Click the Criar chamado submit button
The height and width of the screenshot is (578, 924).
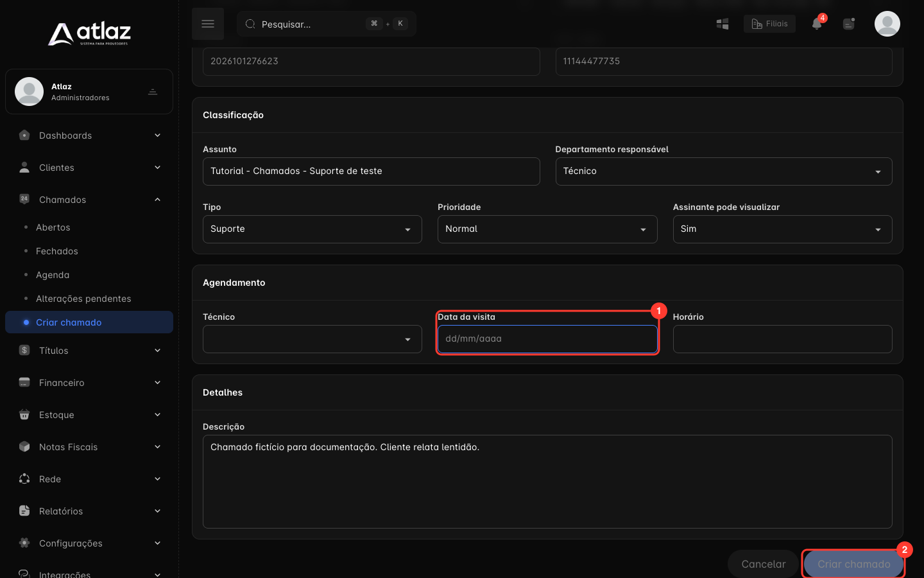854,564
